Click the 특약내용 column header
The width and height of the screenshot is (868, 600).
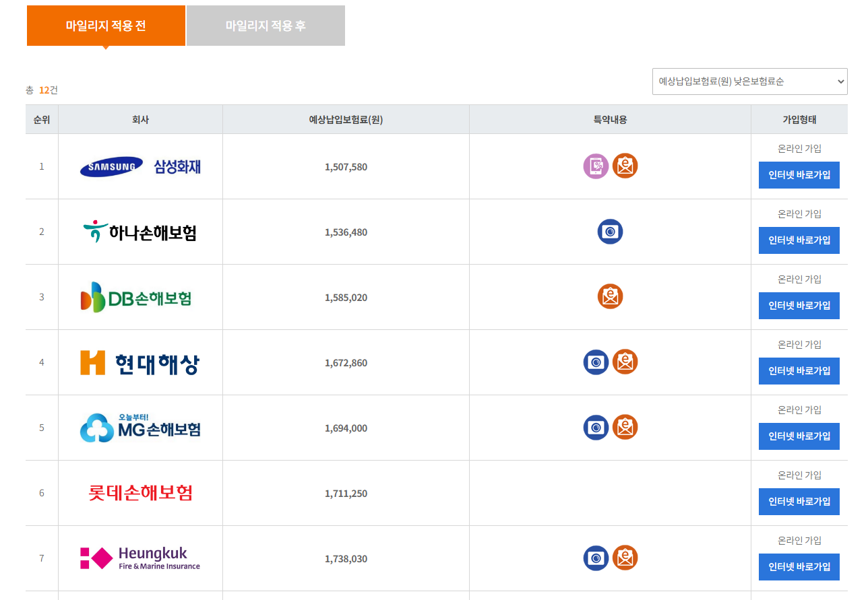click(x=610, y=120)
